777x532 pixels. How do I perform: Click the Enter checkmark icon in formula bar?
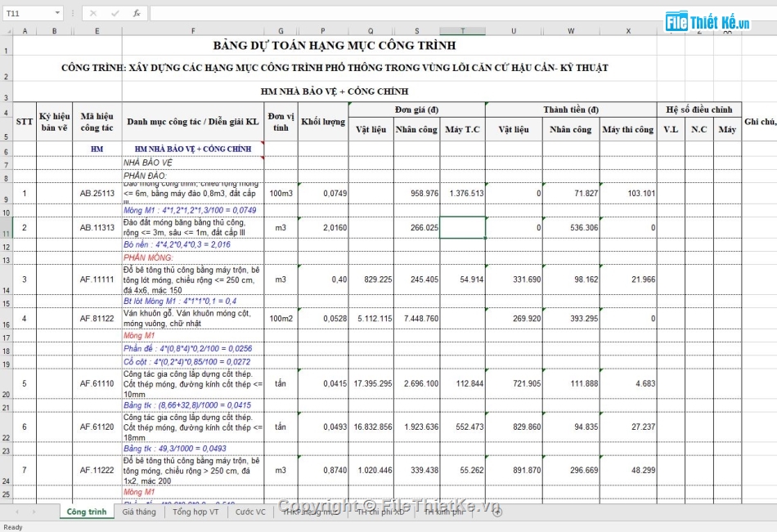pos(115,13)
